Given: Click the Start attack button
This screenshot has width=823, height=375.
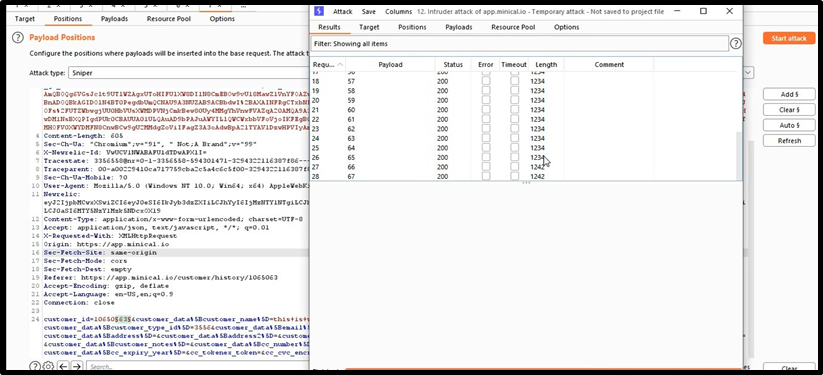Looking at the screenshot, I should click(x=789, y=38).
